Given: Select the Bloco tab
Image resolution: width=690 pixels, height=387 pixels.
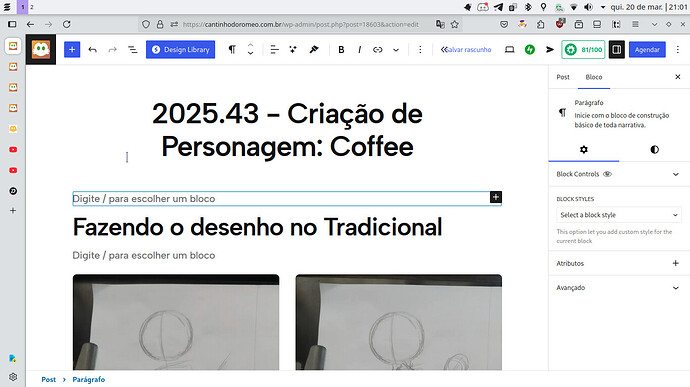Looking at the screenshot, I should (x=594, y=77).
